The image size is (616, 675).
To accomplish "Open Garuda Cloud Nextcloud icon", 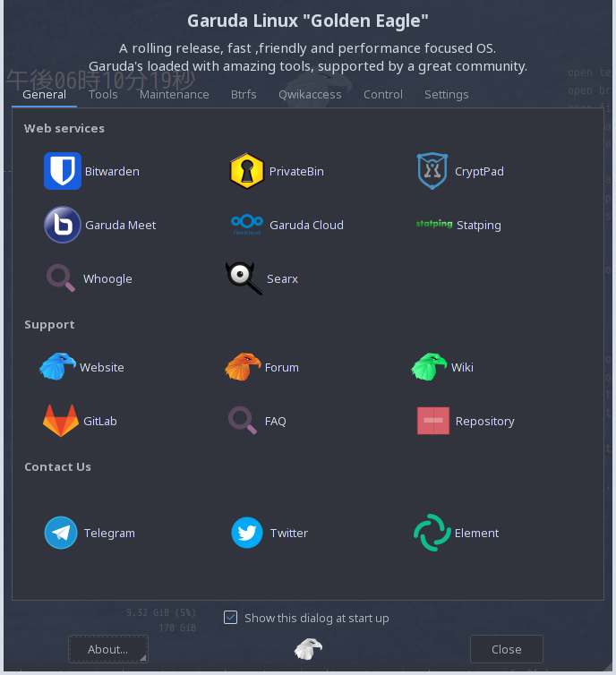I will tap(247, 225).
